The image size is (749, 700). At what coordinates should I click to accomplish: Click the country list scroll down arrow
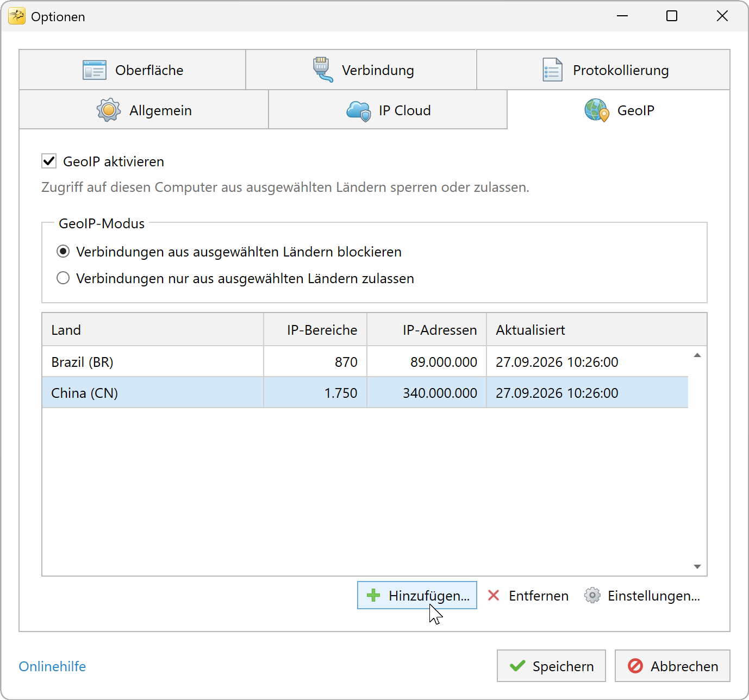pyautogui.click(x=697, y=566)
